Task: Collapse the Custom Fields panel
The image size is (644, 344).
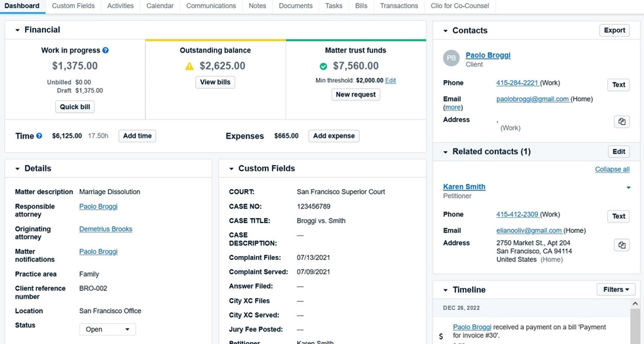Action: pos(231,169)
